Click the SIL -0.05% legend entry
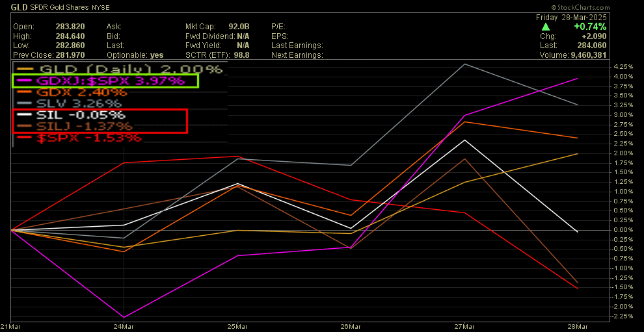 point(71,115)
